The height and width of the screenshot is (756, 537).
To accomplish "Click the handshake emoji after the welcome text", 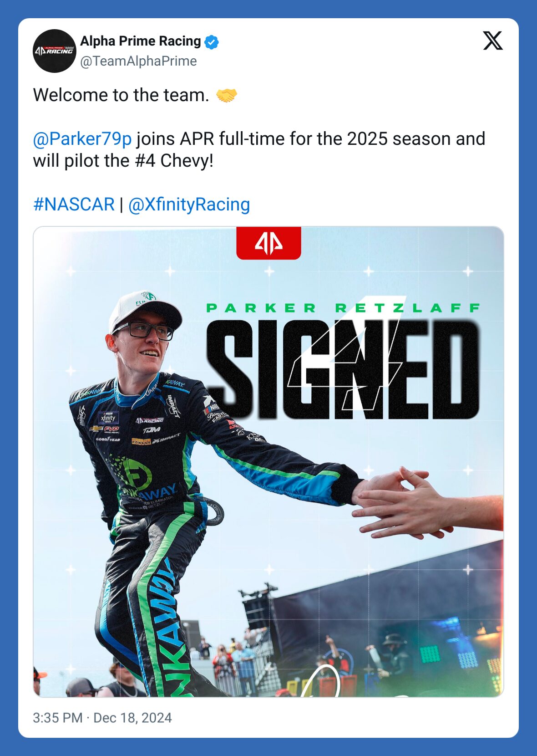I will tap(226, 95).
